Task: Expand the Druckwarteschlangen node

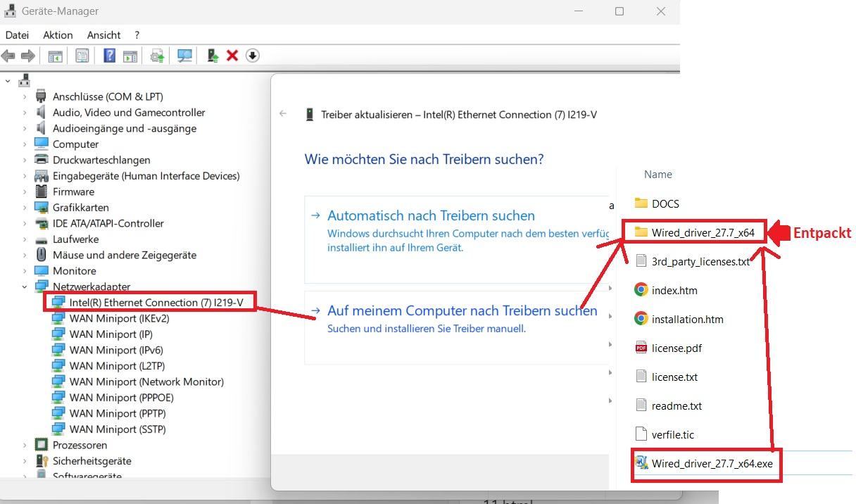Action: pyautogui.click(x=25, y=160)
